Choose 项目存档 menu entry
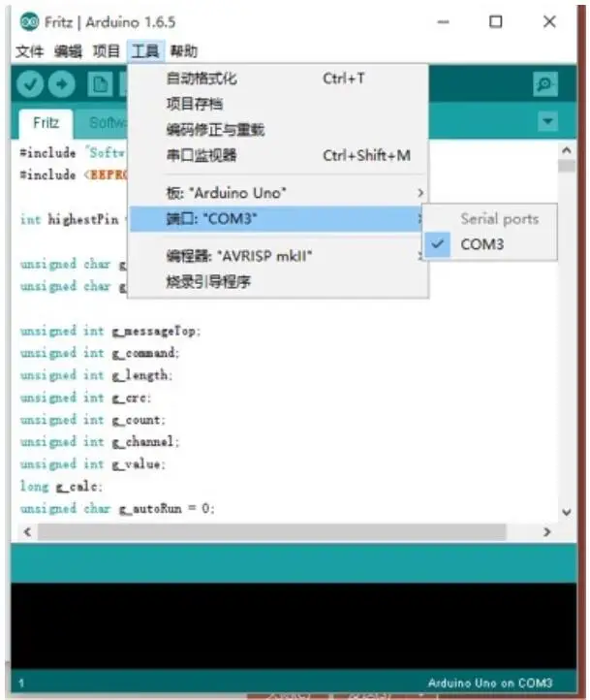 pyautogui.click(x=278, y=104)
